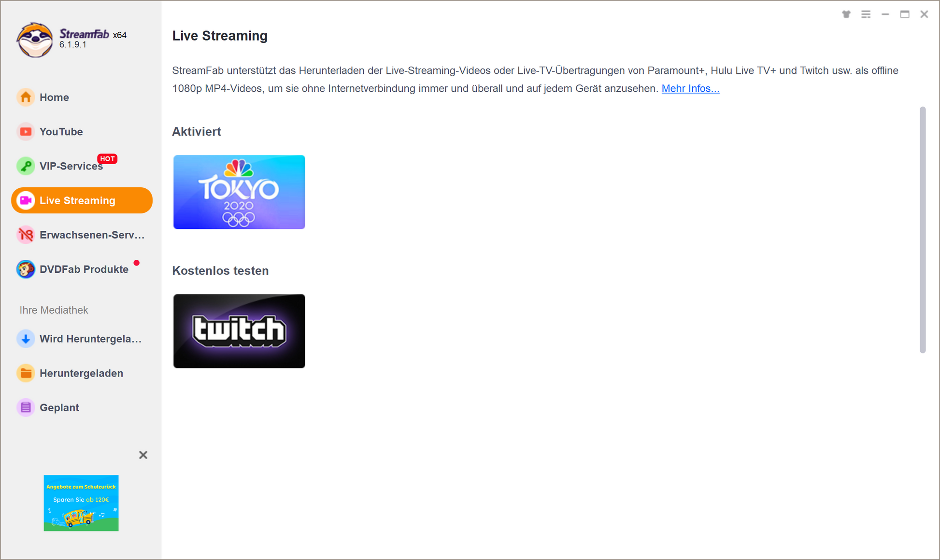Open the hamburger main menu

[x=866, y=14]
